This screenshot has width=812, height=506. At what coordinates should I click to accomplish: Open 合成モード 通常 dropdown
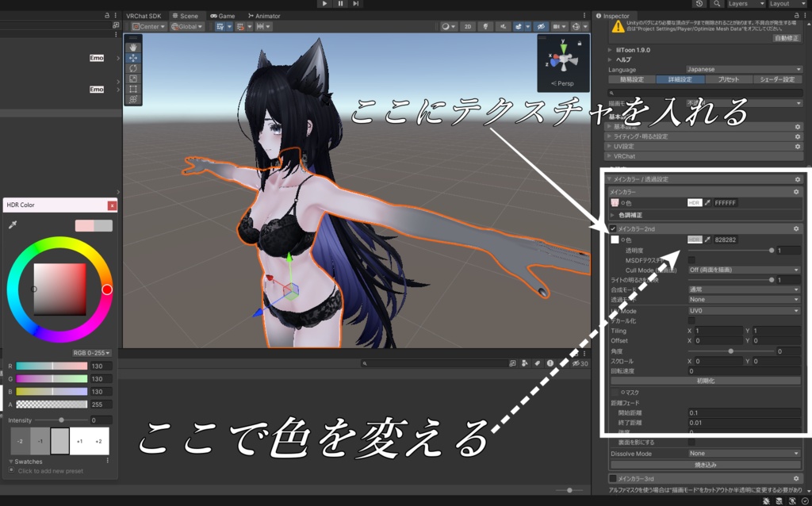744,289
